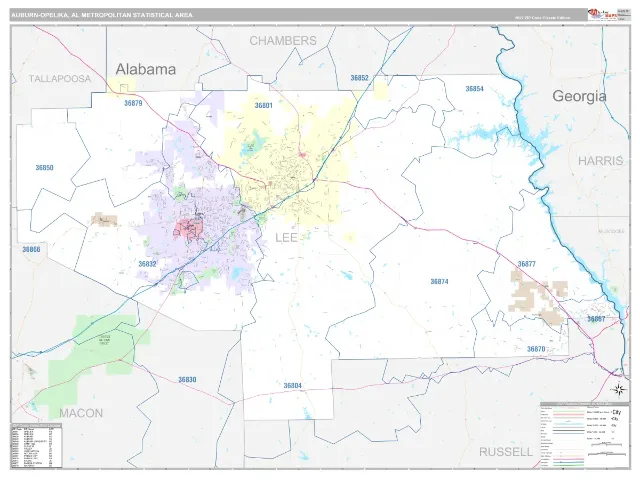This screenshot has height=480, width=640.
Task: Click the small MUSCOGEE county label
Action: (611, 231)
